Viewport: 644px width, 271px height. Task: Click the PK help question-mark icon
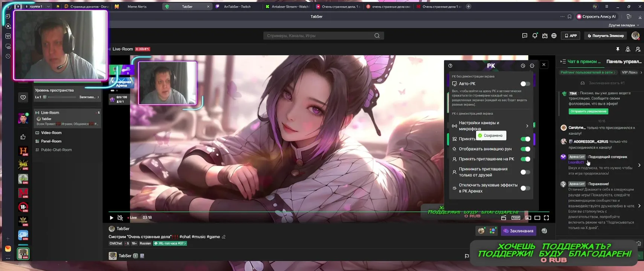coord(450,65)
